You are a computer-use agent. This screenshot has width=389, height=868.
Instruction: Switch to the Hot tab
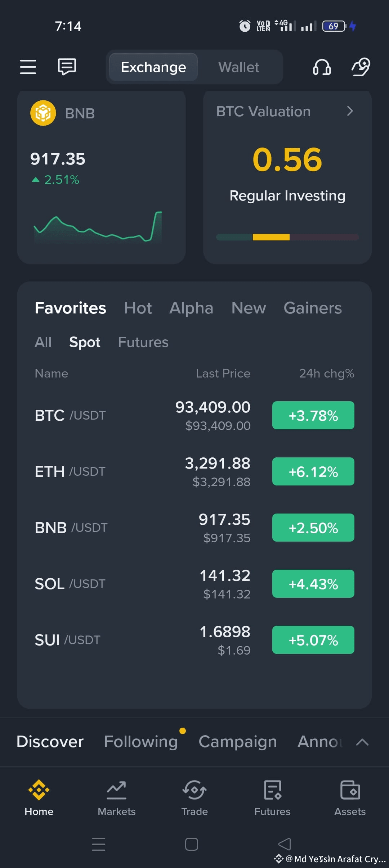click(x=138, y=308)
